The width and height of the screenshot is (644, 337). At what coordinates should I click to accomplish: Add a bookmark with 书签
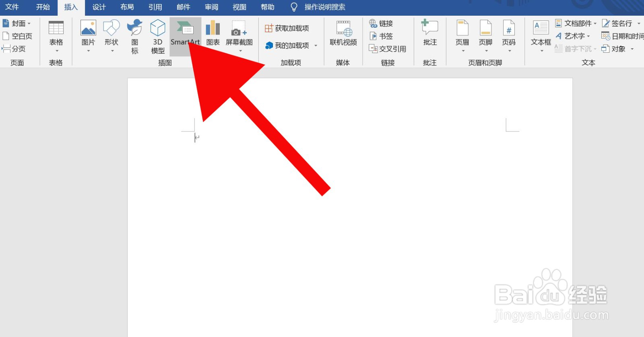[x=381, y=36]
